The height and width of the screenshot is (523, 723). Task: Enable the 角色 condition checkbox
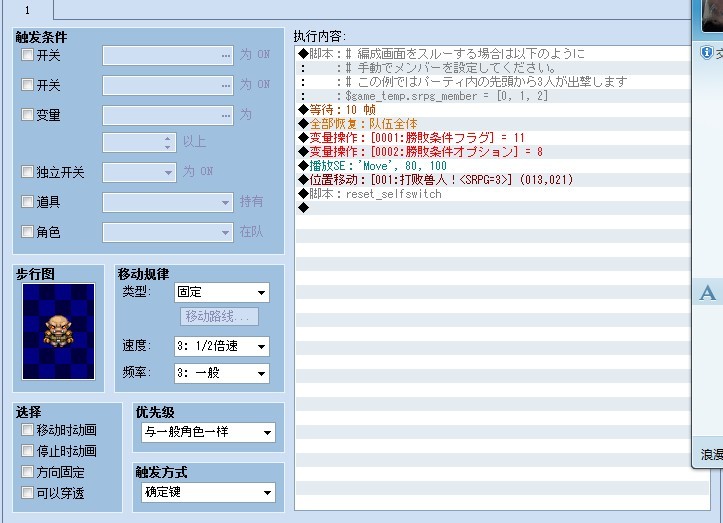(x=27, y=232)
